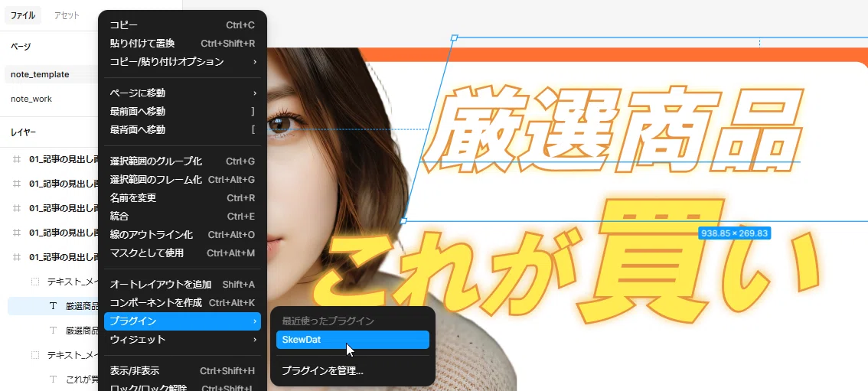Viewport: 868px width, 391px height.
Task: Open the note_work page
Action: coord(31,99)
